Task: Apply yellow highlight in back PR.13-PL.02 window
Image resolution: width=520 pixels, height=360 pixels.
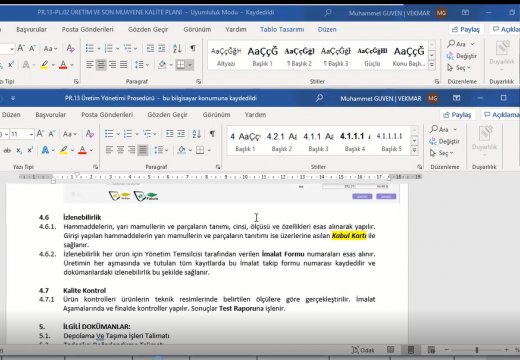Action: 44,64
